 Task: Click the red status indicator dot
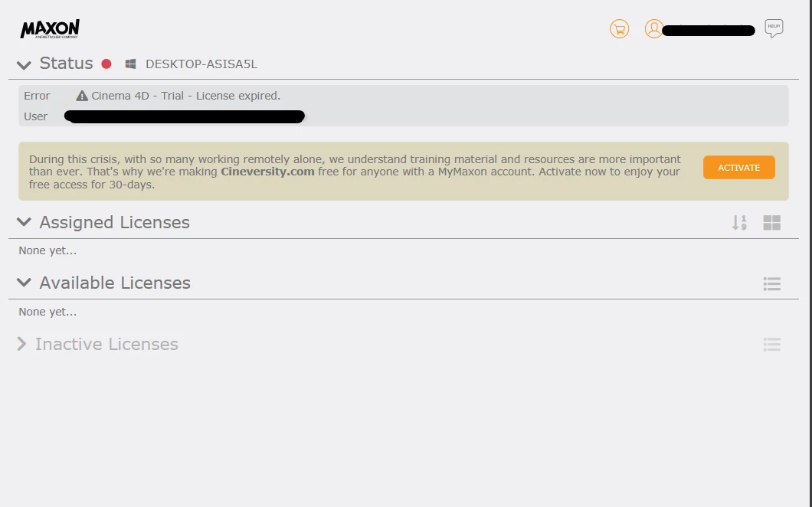(x=106, y=64)
